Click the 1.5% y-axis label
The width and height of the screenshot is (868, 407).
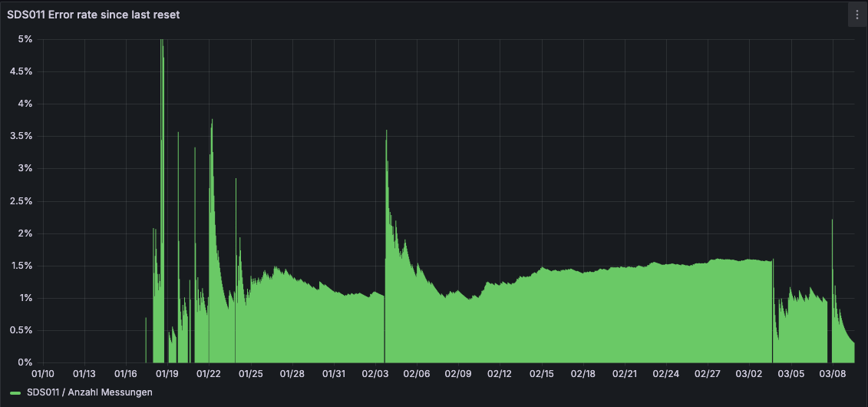[22, 266]
